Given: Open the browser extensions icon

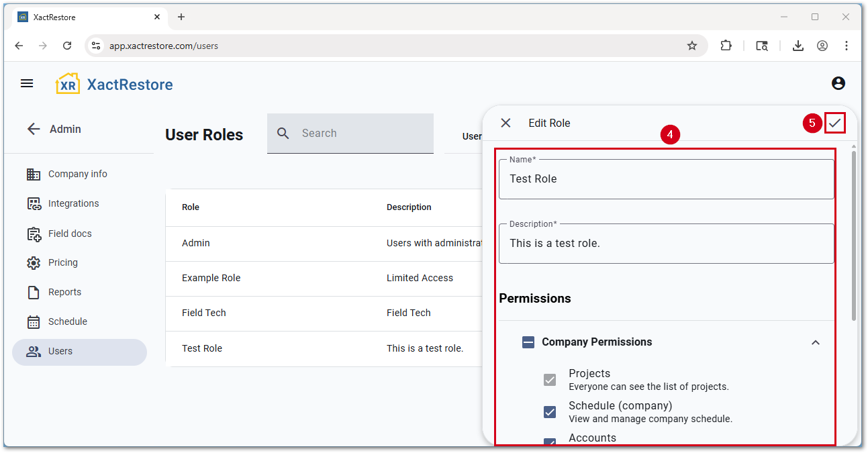Looking at the screenshot, I should 726,46.
